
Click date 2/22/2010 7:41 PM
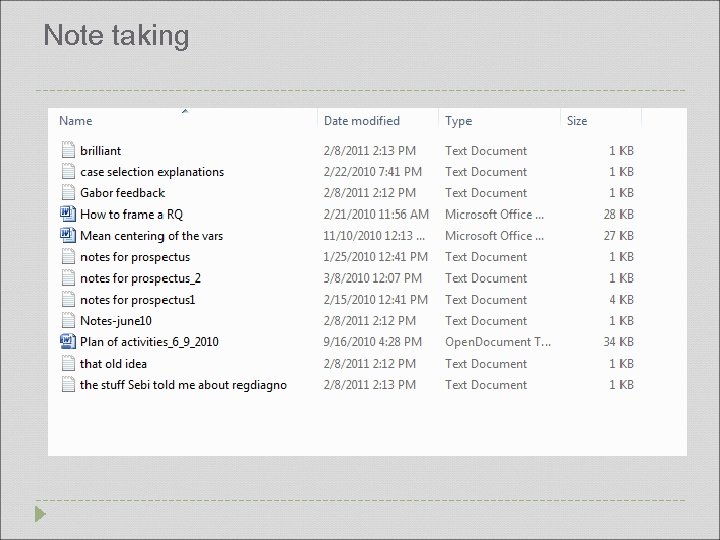point(372,172)
